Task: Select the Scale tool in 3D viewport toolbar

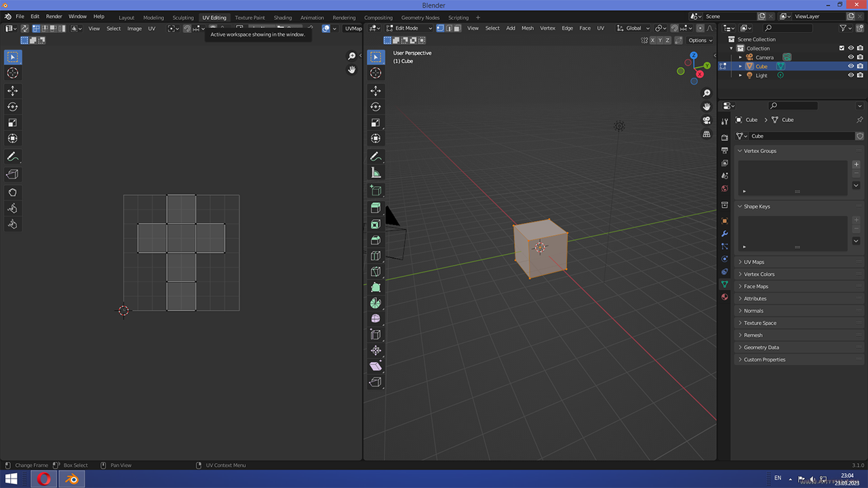Action: point(376,123)
